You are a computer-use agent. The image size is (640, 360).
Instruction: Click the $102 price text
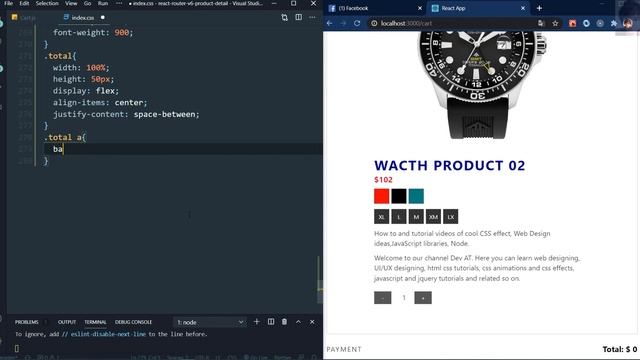tap(383, 180)
